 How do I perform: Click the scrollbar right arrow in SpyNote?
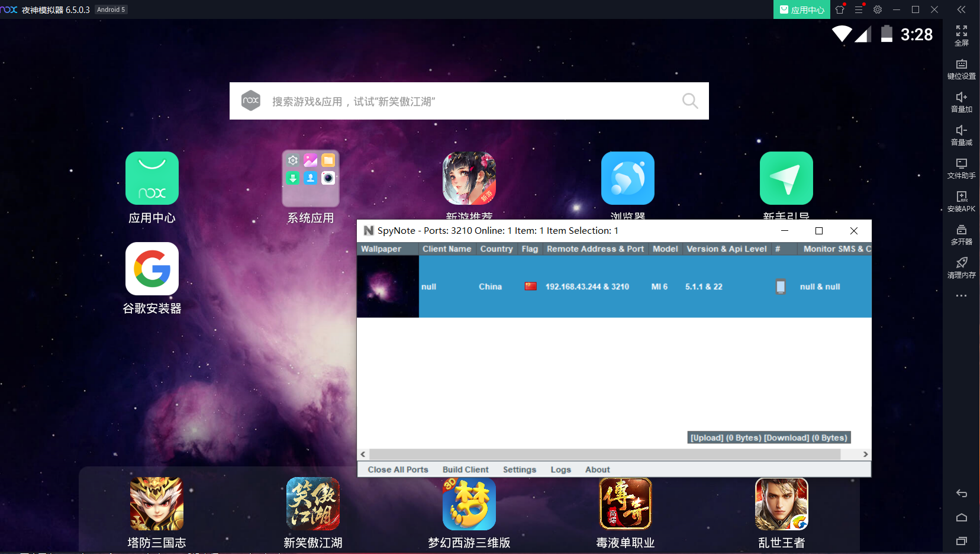(865, 454)
